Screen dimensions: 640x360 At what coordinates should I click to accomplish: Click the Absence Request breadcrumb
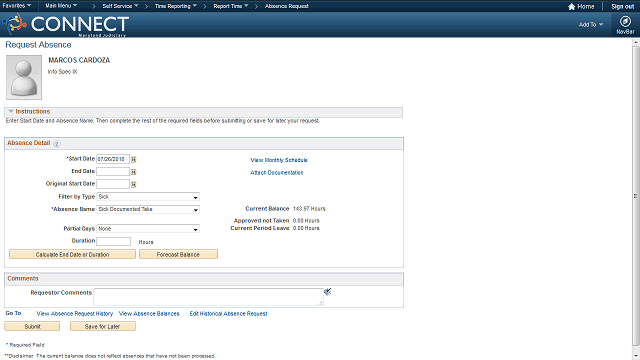[x=287, y=6]
